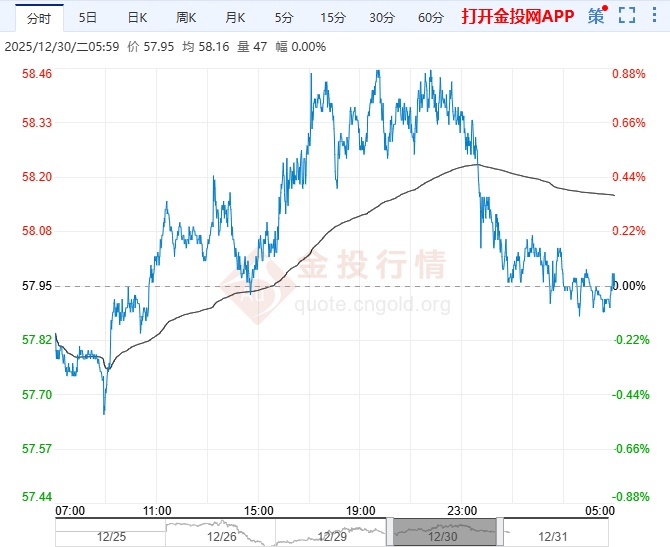Click the 12/31 date in navigator
Screen dimensions: 670x547
[x=552, y=537]
